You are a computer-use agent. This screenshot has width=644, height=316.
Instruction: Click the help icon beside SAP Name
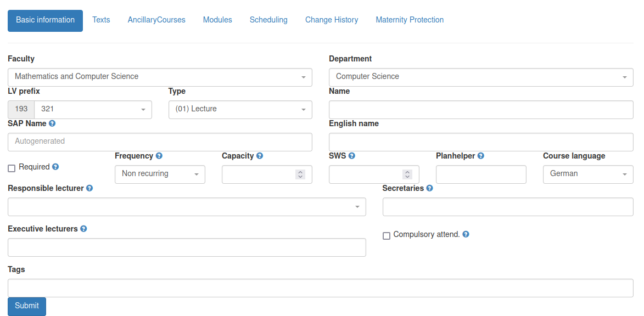(x=52, y=123)
